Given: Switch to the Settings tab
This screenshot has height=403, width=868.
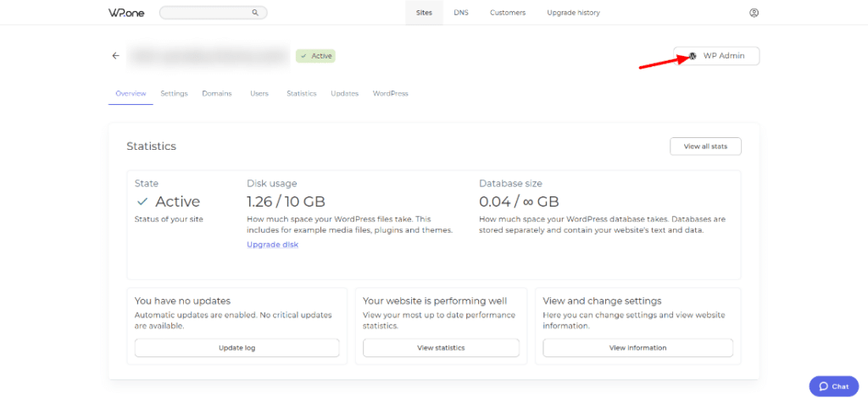Looking at the screenshot, I should 174,93.
